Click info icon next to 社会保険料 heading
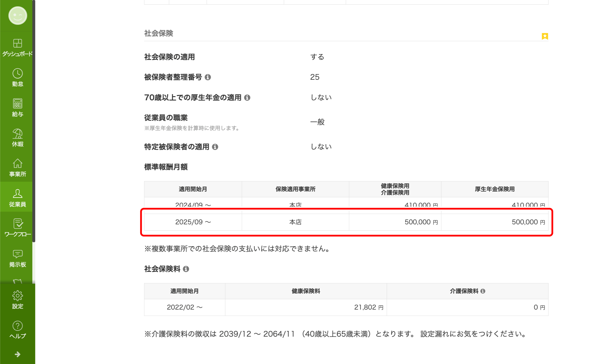The width and height of the screenshot is (590, 364). pos(186,269)
